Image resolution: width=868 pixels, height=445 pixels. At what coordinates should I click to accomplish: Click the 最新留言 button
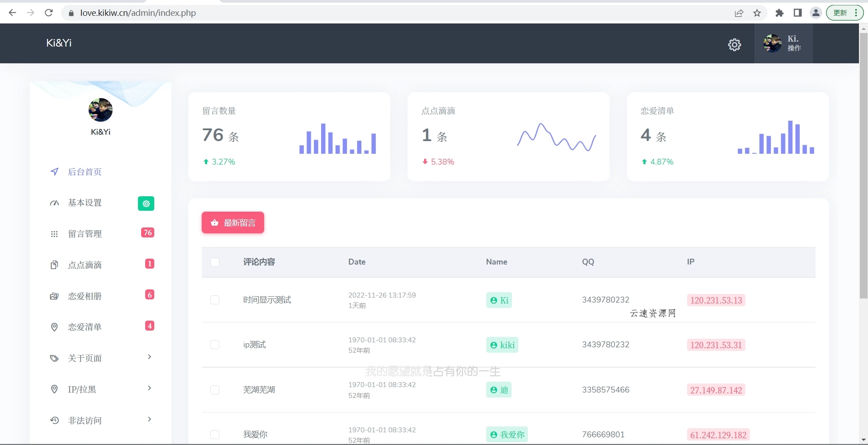click(232, 222)
